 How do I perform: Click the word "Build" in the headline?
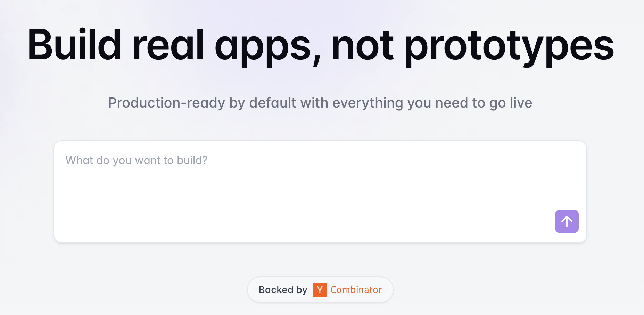coord(74,45)
